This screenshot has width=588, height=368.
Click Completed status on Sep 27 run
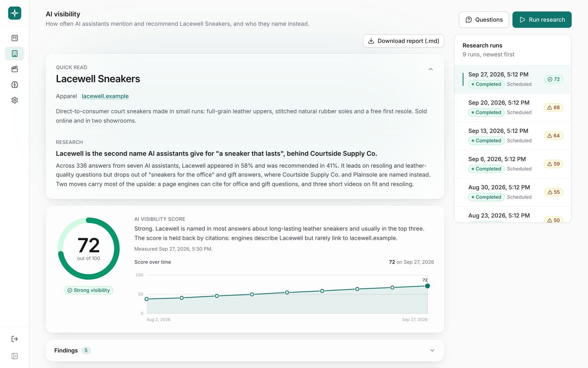pyautogui.click(x=486, y=84)
